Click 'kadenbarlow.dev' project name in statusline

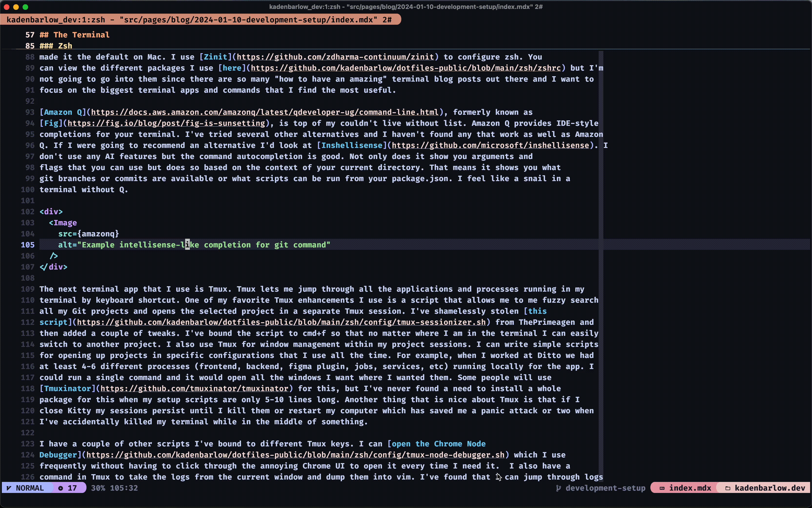770,488
